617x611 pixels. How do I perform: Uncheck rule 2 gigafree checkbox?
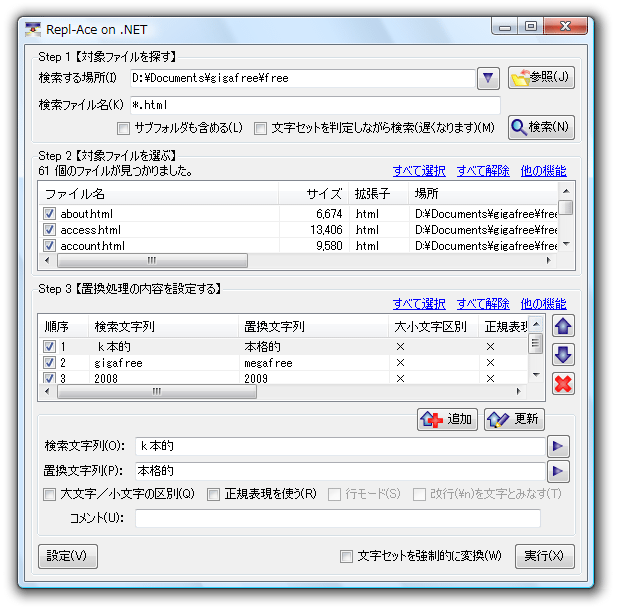click(x=49, y=362)
